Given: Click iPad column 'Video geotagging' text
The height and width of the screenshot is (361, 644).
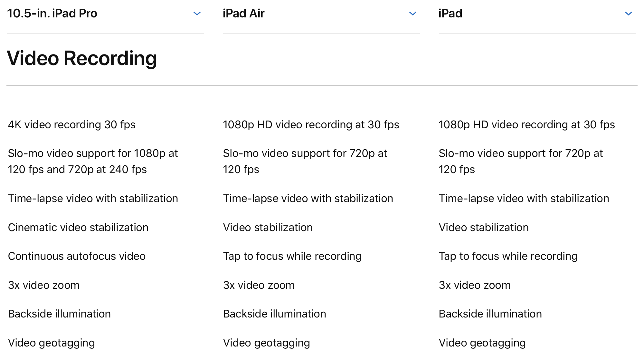Looking at the screenshot, I should pyautogui.click(x=482, y=343).
